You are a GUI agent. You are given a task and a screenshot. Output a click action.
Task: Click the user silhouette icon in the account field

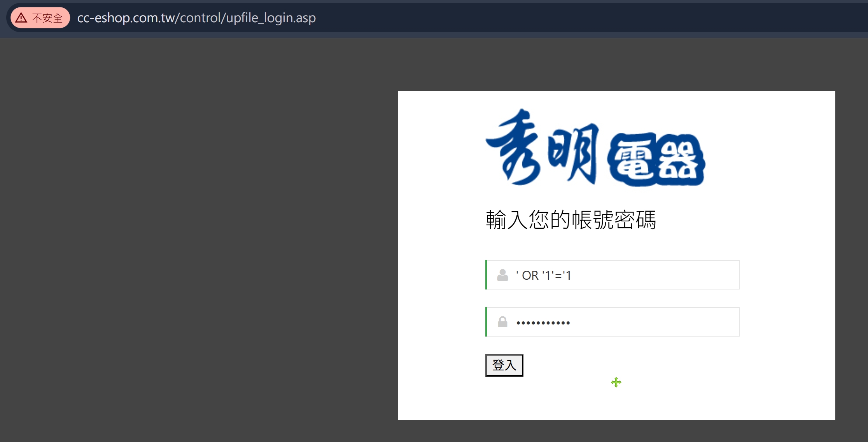[502, 275]
